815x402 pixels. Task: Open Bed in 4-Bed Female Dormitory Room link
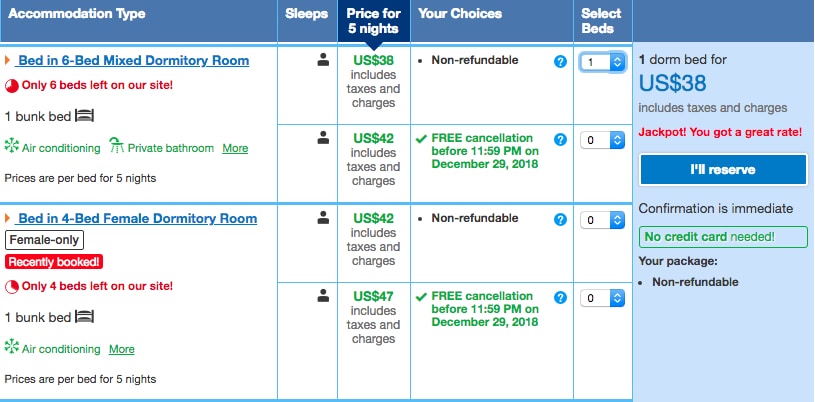(137, 218)
